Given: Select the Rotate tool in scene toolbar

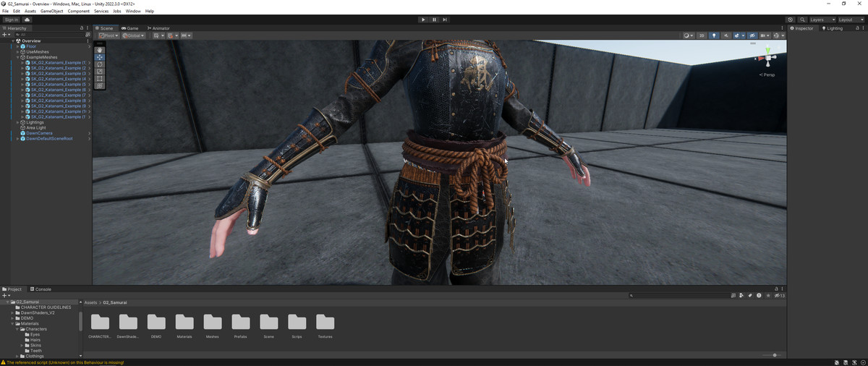Looking at the screenshot, I should (x=100, y=64).
